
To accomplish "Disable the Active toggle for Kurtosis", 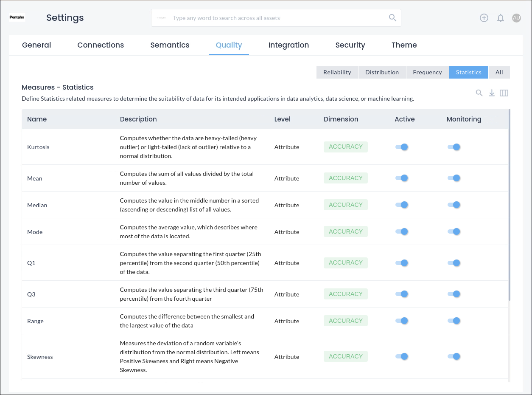I will 401,147.
